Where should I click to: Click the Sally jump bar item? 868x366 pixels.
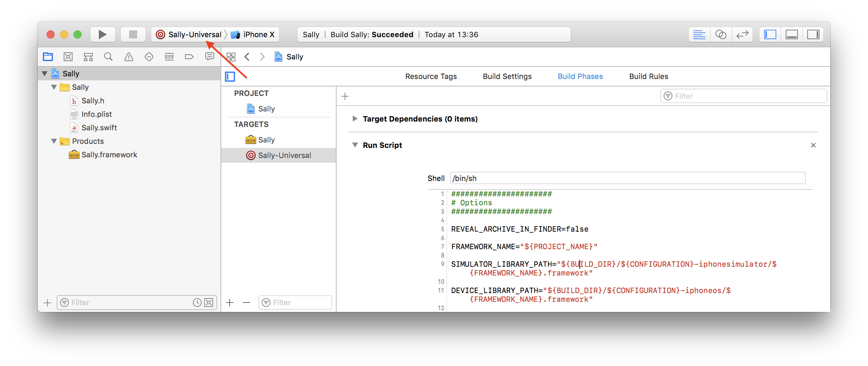tap(289, 57)
